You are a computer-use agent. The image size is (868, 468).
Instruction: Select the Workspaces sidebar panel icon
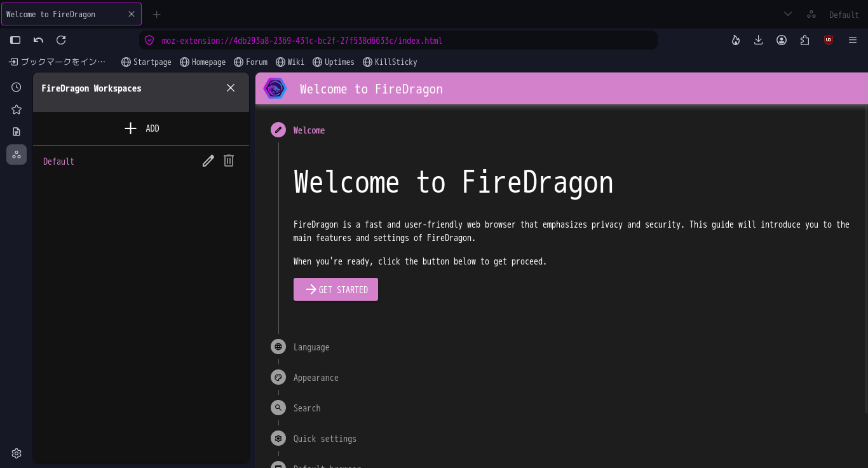pyautogui.click(x=17, y=154)
